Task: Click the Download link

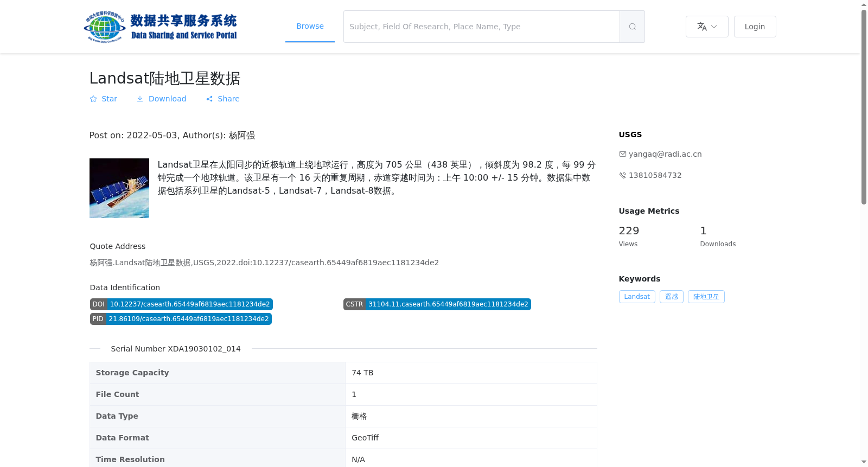Action: [161, 99]
